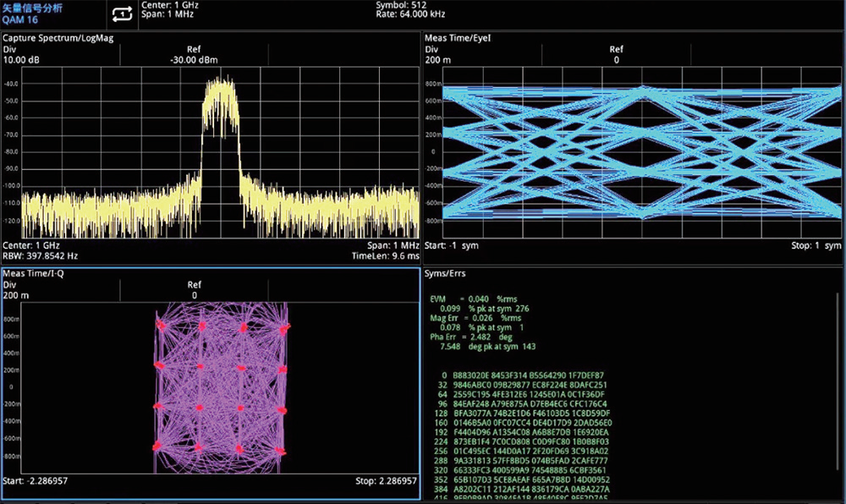This screenshot has height=504, width=846.
Task: Click the 0.099 % pk at sym 276 line
Action: pyautogui.click(x=485, y=309)
